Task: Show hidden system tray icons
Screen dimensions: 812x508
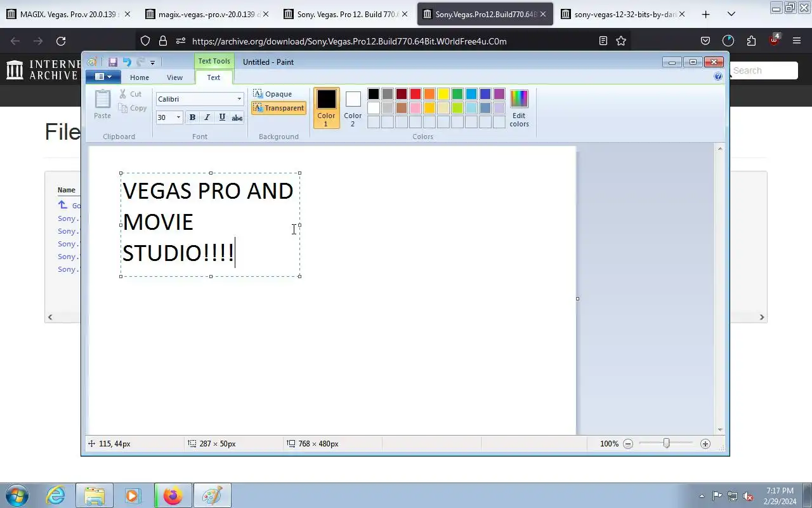Action: point(702,496)
